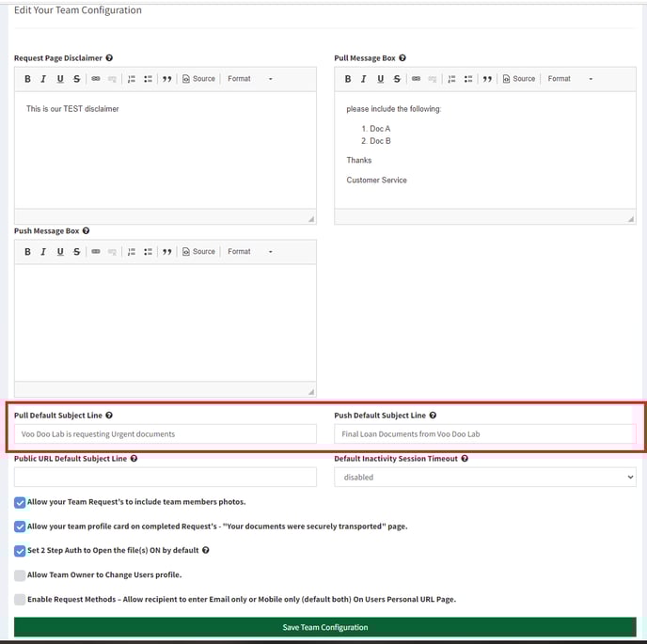Open Format dropdown in Request Page Disclaimer editor
647x644 pixels.
(249, 79)
